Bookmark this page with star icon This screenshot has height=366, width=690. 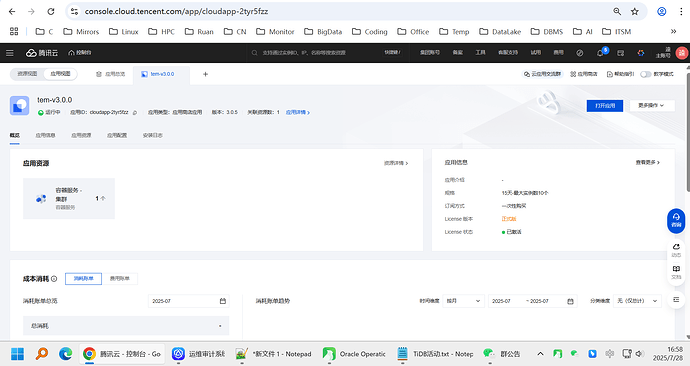[635, 11]
